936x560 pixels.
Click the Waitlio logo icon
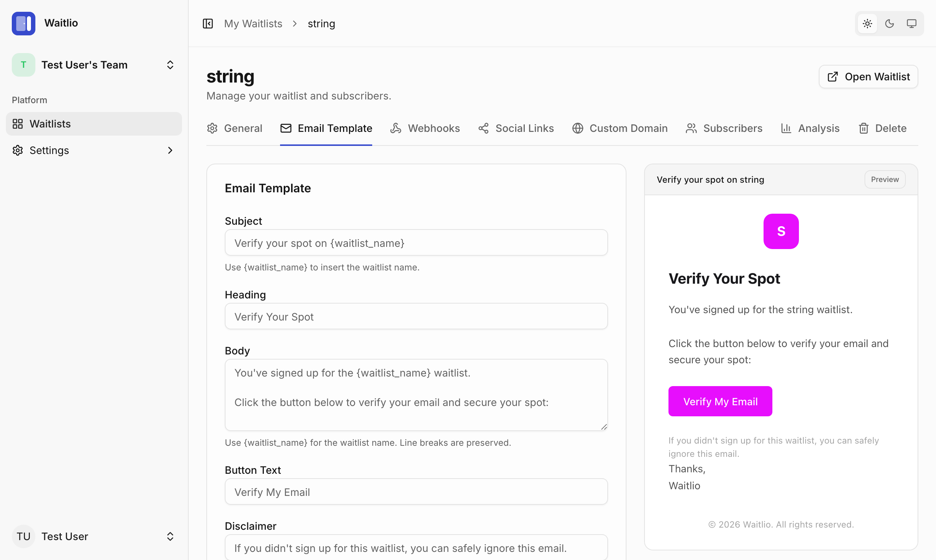pos(24,24)
